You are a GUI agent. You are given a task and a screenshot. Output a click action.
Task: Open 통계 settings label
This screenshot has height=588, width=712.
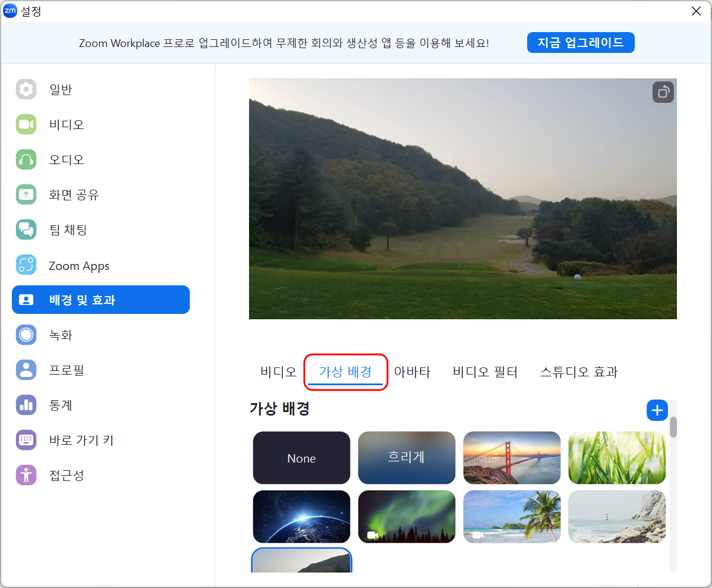point(61,405)
